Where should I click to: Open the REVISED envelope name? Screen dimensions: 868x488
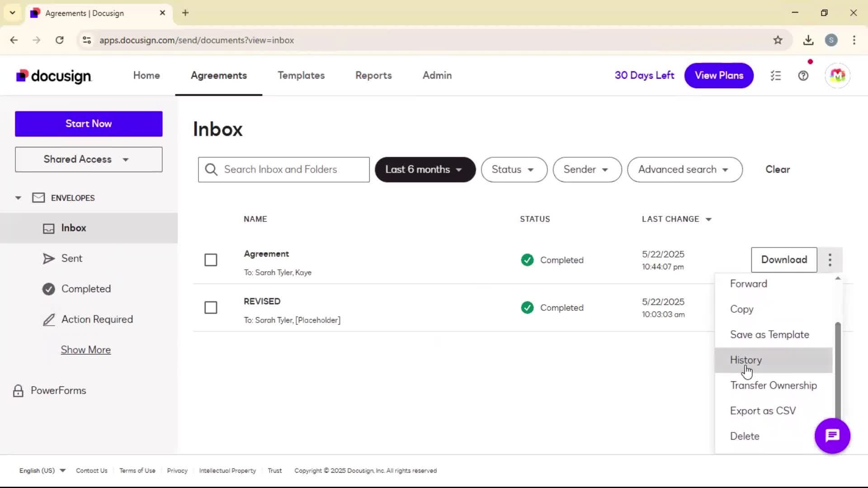click(x=262, y=301)
